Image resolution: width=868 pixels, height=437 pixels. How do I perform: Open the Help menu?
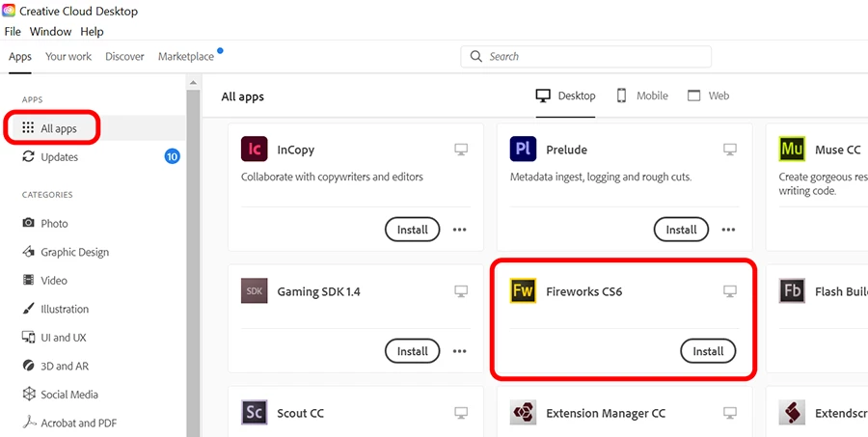click(x=92, y=32)
